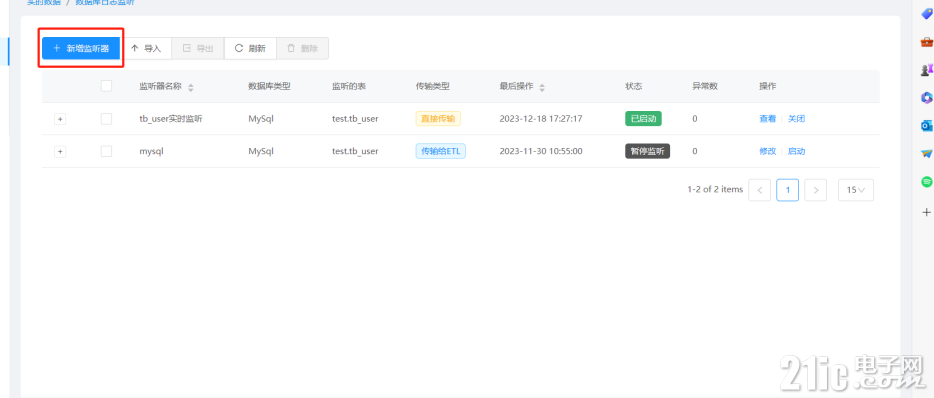Screen dimensions: 934x398
Task: Click timestamp 2023-12-18 17:27:17
Action: pos(541,119)
